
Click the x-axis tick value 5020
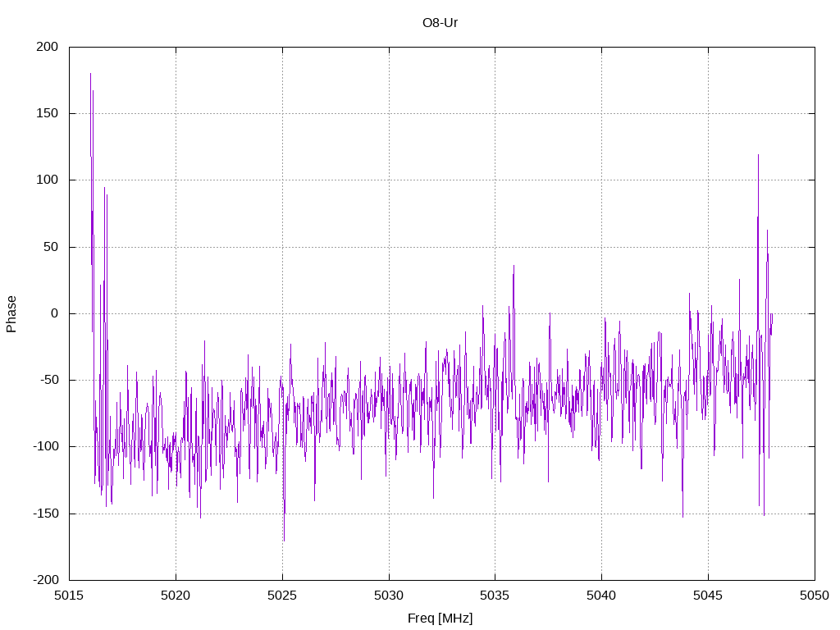tap(176, 596)
